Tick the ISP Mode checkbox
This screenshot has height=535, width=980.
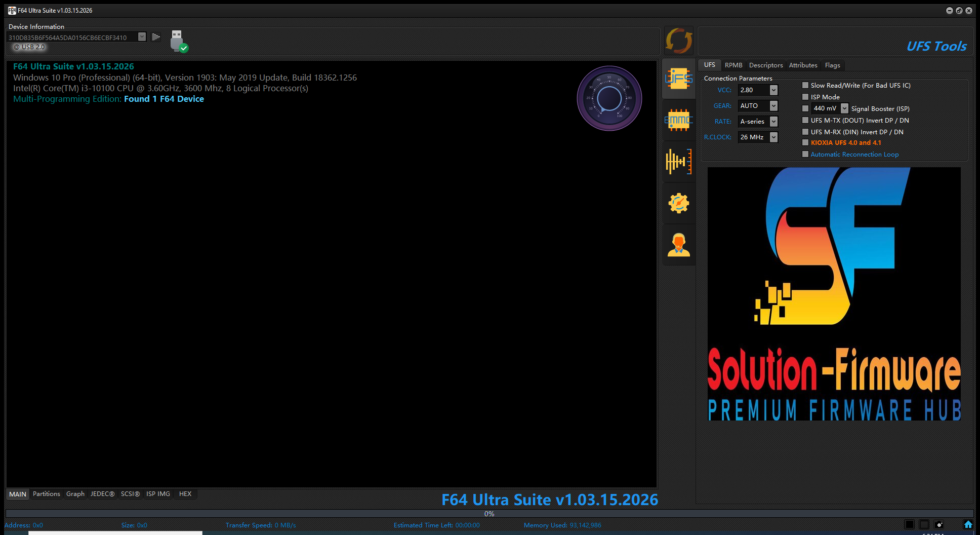[805, 97]
